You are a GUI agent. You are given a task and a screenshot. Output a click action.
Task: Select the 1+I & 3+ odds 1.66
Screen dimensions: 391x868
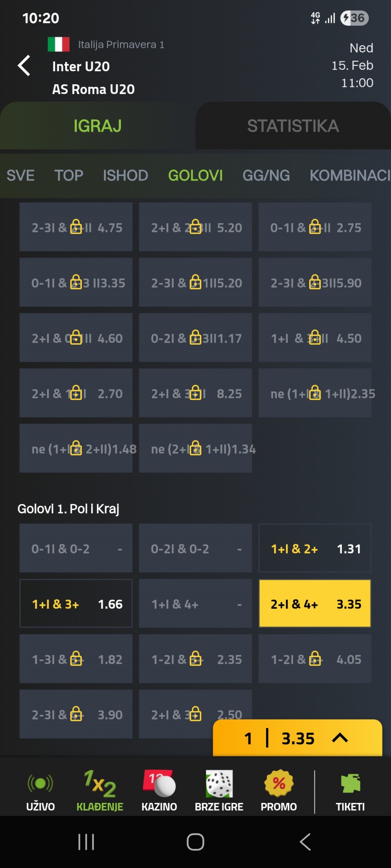point(76,604)
